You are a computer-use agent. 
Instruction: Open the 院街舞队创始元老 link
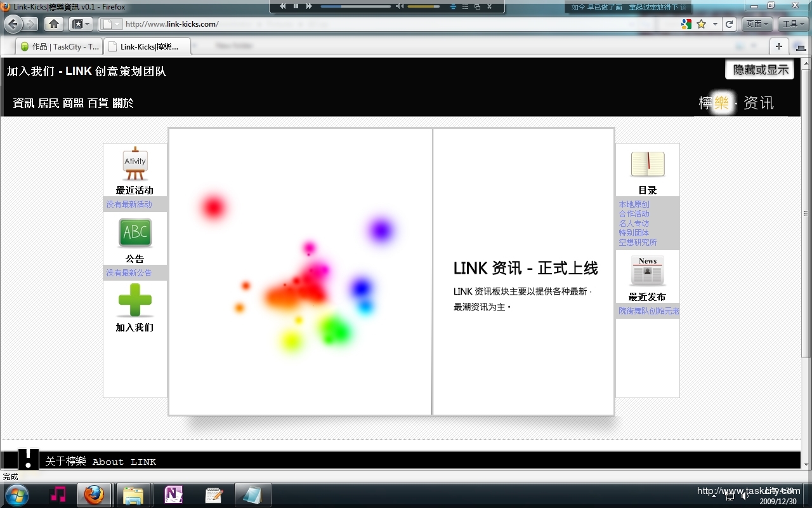(648, 311)
